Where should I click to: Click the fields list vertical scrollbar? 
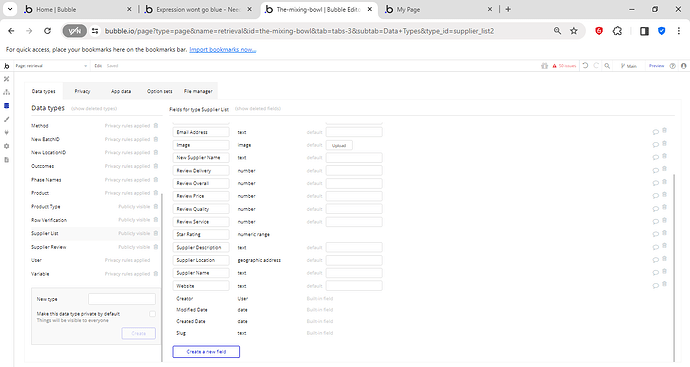coord(674,267)
